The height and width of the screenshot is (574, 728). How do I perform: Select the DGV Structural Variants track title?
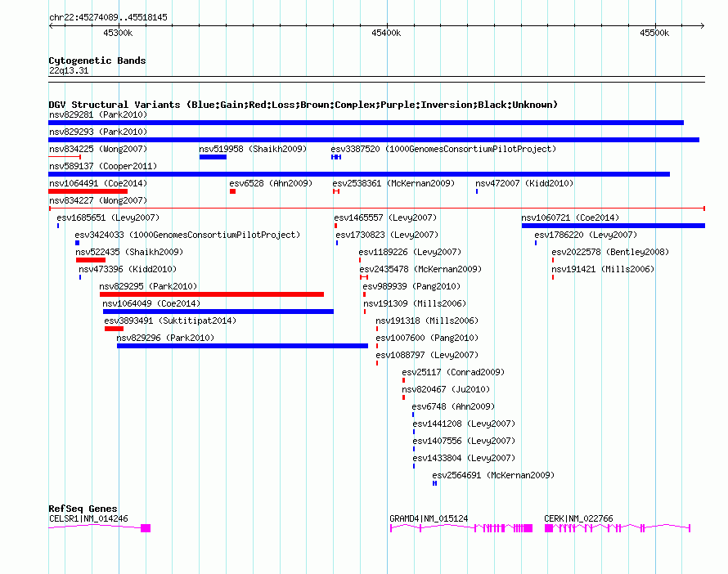point(303,105)
